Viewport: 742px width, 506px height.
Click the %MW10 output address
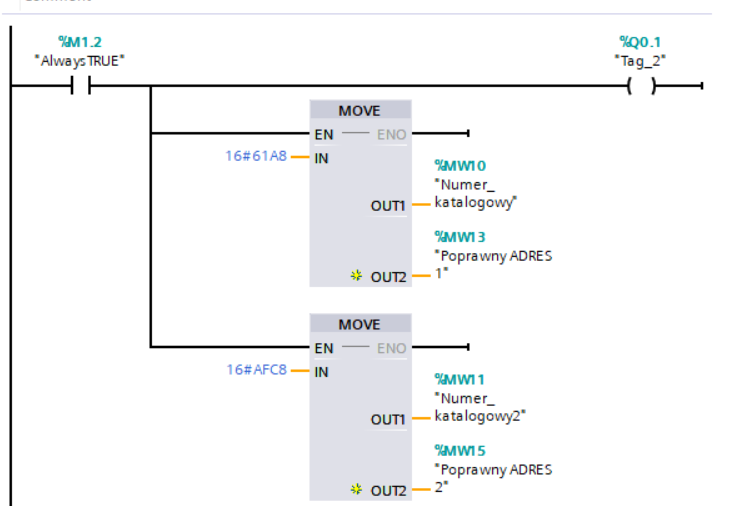point(459,165)
